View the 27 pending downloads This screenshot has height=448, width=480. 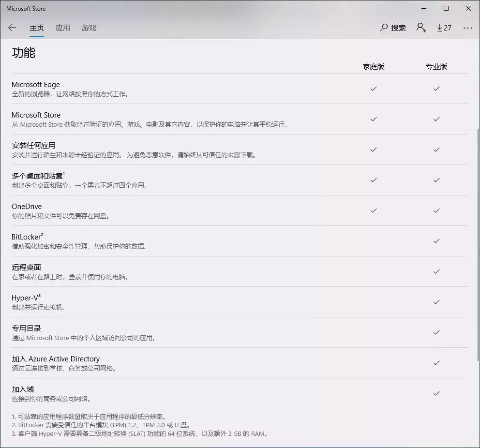click(x=444, y=28)
